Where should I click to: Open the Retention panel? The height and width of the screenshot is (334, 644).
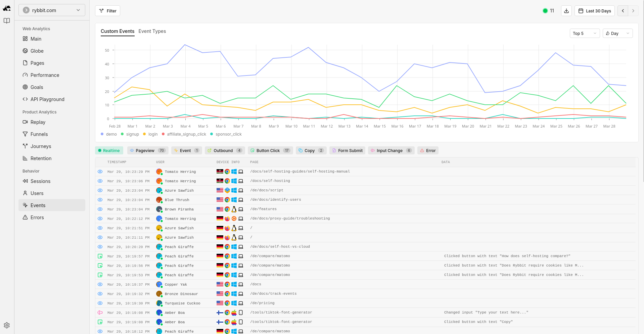[41, 158]
